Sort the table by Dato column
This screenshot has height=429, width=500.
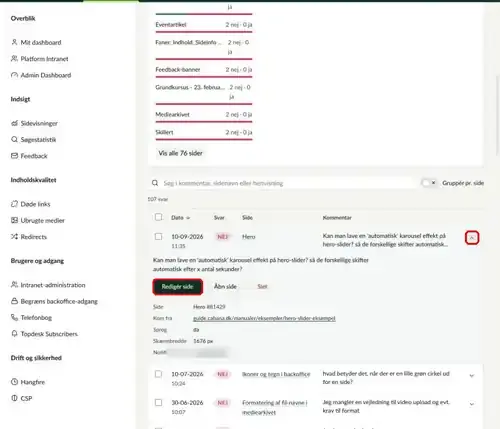click(180, 218)
